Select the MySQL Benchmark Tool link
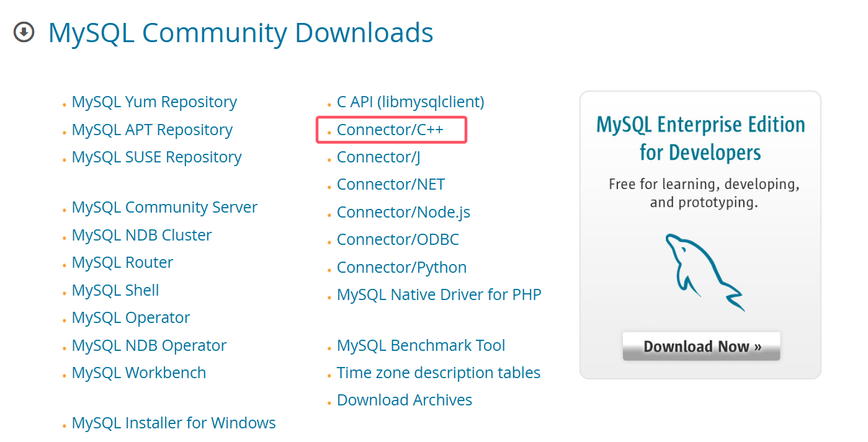This screenshot has width=868, height=442. pyautogui.click(x=421, y=345)
